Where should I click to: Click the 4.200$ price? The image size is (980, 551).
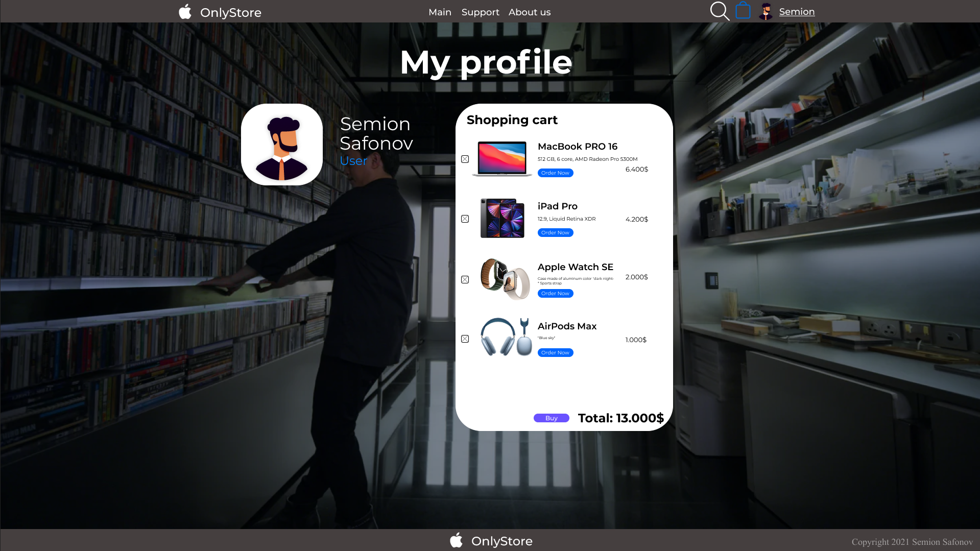click(x=637, y=220)
